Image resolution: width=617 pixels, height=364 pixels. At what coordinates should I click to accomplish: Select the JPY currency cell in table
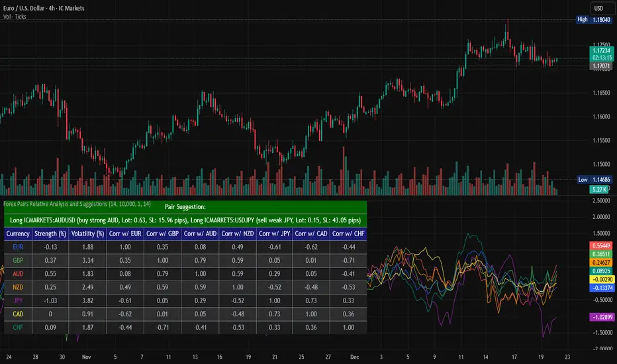point(17,302)
